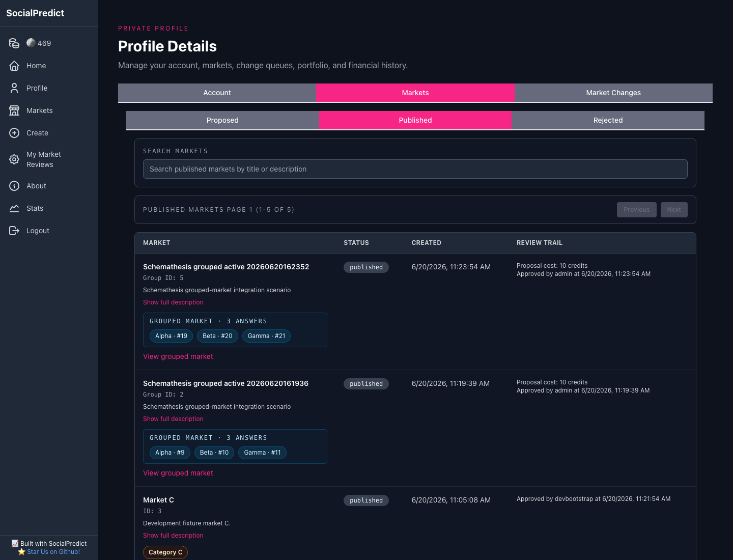Click published badge for market 20260620162352
Viewport: 733px width, 560px height.
pyautogui.click(x=366, y=267)
